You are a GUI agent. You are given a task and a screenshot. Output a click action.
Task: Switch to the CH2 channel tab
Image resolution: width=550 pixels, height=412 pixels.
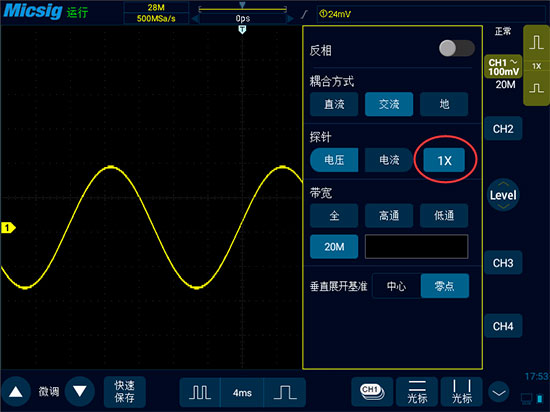pyautogui.click(x=503, y=129)
